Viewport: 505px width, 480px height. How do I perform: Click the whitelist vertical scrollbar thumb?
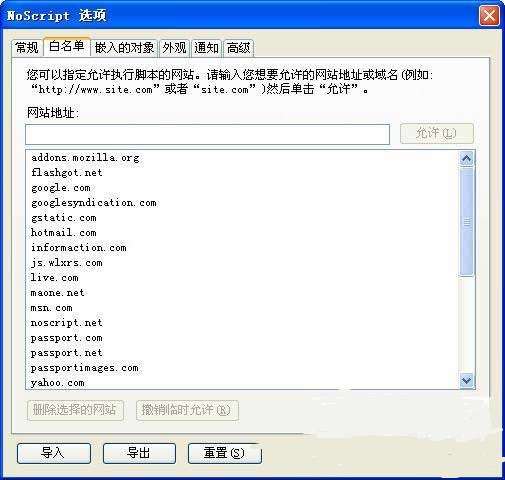point(466,222)
